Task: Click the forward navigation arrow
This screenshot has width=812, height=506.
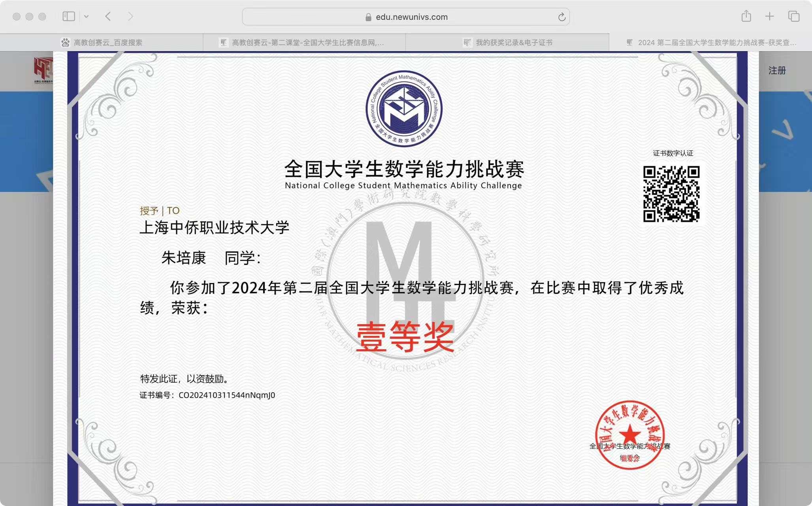Action: coord(130,16)
